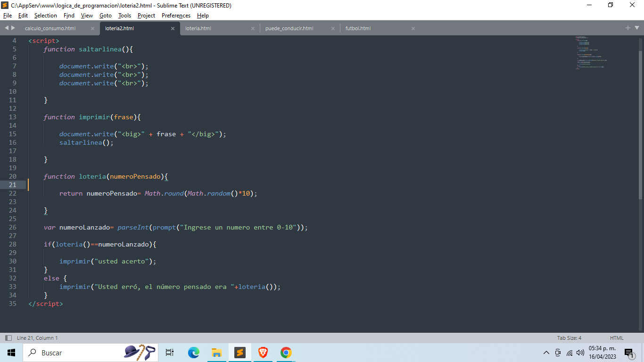Image resolution: width=644 pixels, height=362 pixels.
Task: Open Google Chrome from taskbar
Action: pos(286,353)
